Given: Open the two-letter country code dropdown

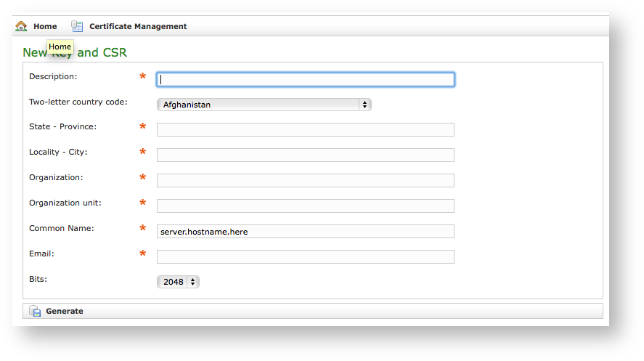Looking at the screenshot, I should click(x=264, y=105).
